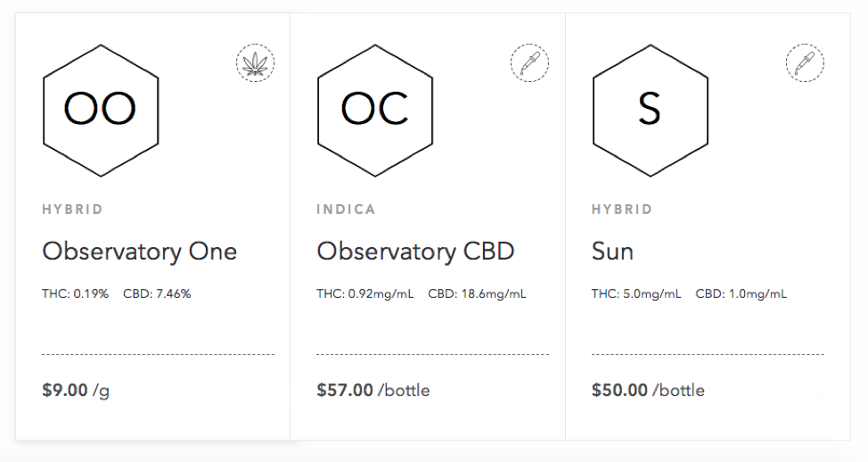Click THC: 5.0mg/mL on Sun card
This screenshot has width=868, height=462.
[636, 293]
